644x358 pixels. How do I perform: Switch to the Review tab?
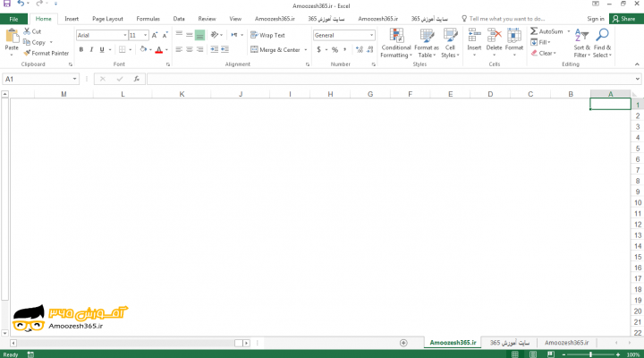coord(207,19)
